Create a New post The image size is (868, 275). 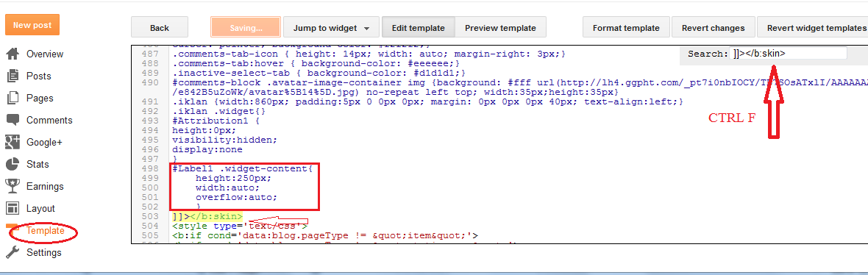(32, 25)
